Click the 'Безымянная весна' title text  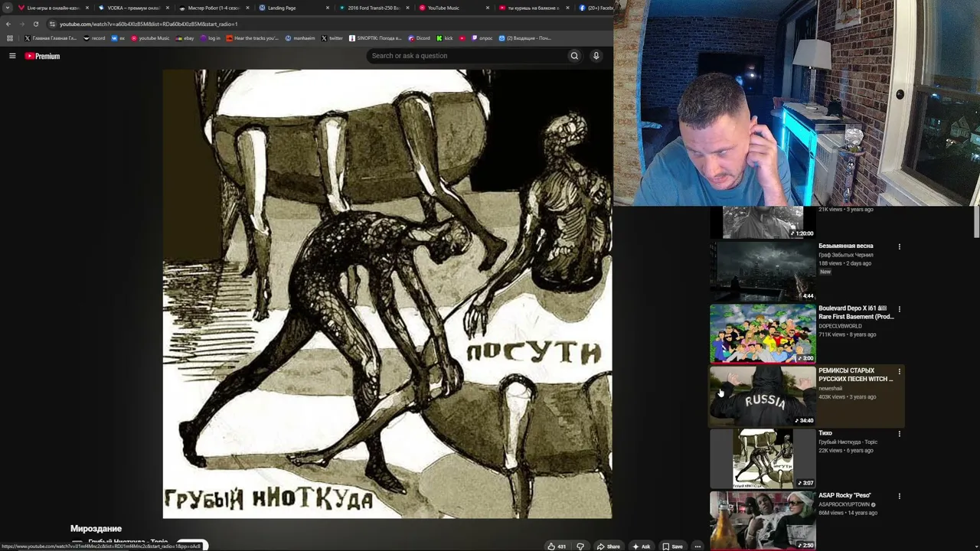pos(846,246)
